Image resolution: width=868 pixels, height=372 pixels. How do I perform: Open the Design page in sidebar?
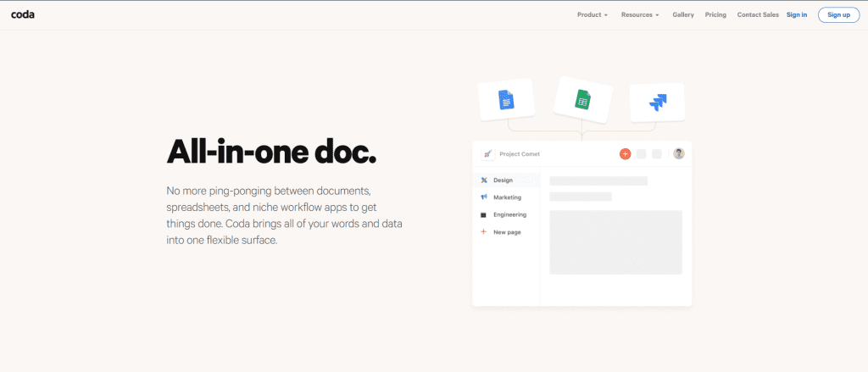point(506,180)
